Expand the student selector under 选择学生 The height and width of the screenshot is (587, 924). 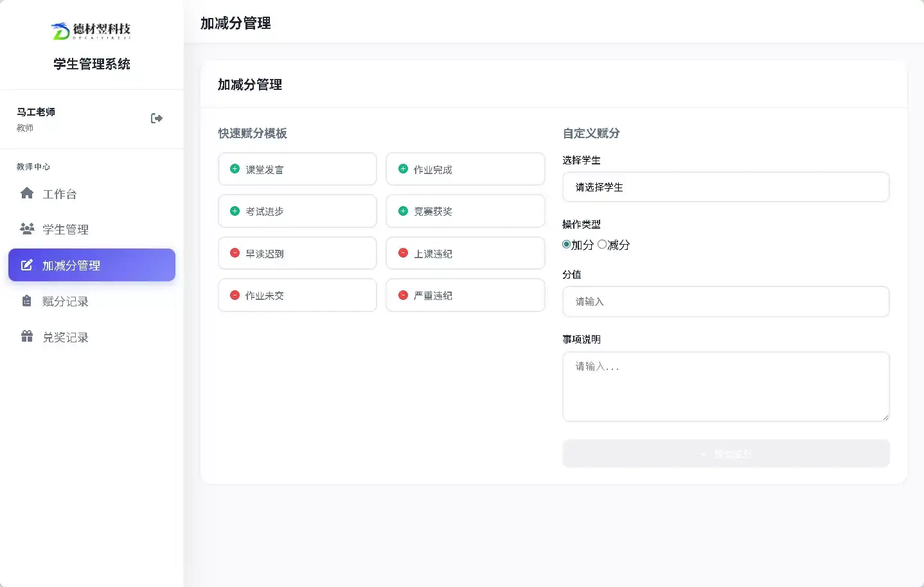pos(725,187)
